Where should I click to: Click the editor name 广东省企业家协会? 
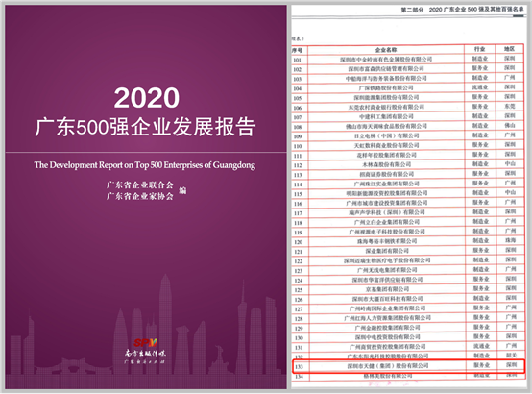point(140,196)
